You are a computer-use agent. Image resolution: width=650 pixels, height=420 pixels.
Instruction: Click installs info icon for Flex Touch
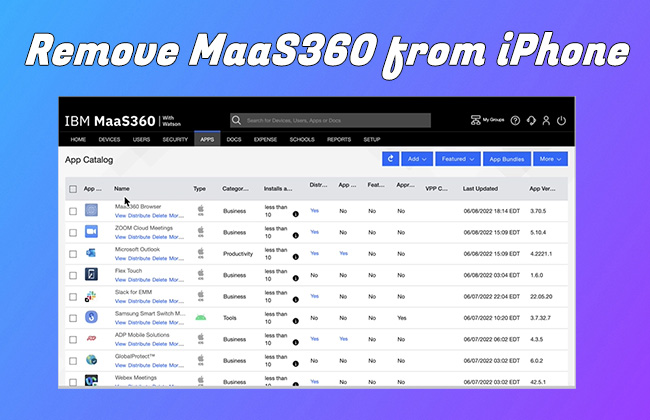(x=296, y=278)
